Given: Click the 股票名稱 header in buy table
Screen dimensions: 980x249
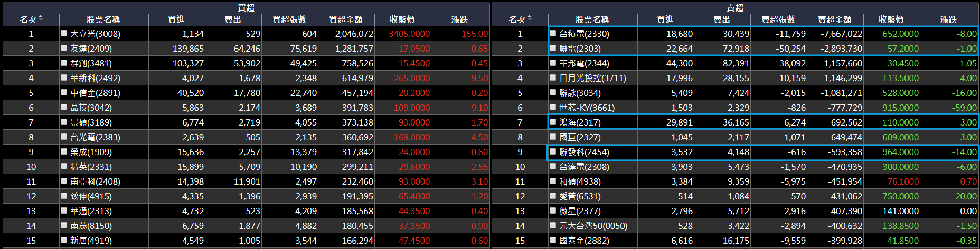Looking at the screenshot, I should click(103, 20).
